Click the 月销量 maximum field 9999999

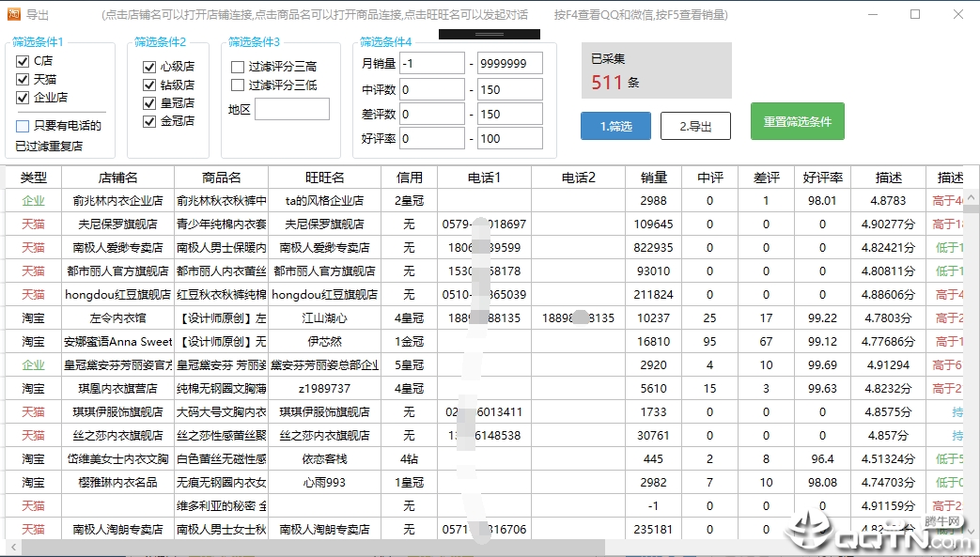click(x=510, y=63)
